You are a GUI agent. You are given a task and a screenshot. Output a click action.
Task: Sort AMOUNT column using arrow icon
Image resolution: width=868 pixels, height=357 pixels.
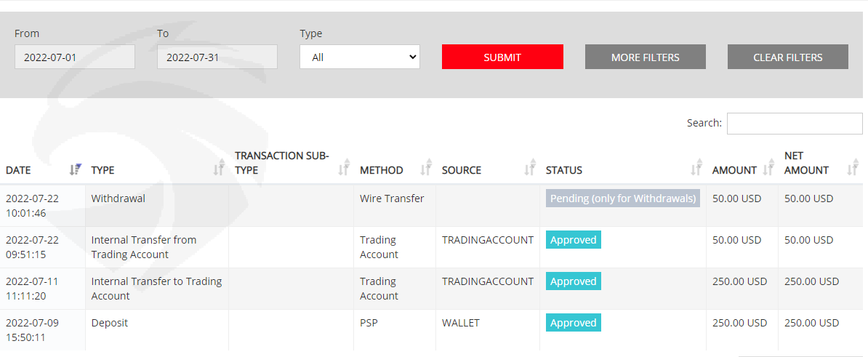768,167
